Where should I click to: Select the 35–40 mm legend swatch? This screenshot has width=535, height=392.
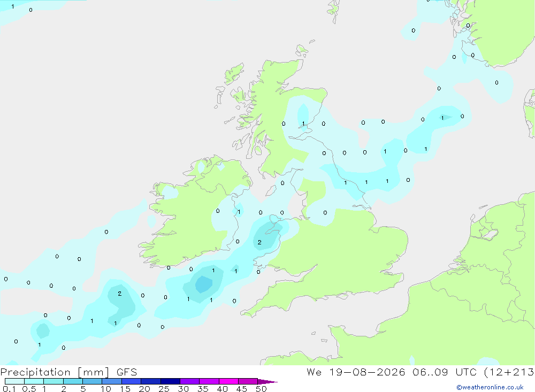click(209, 381)
